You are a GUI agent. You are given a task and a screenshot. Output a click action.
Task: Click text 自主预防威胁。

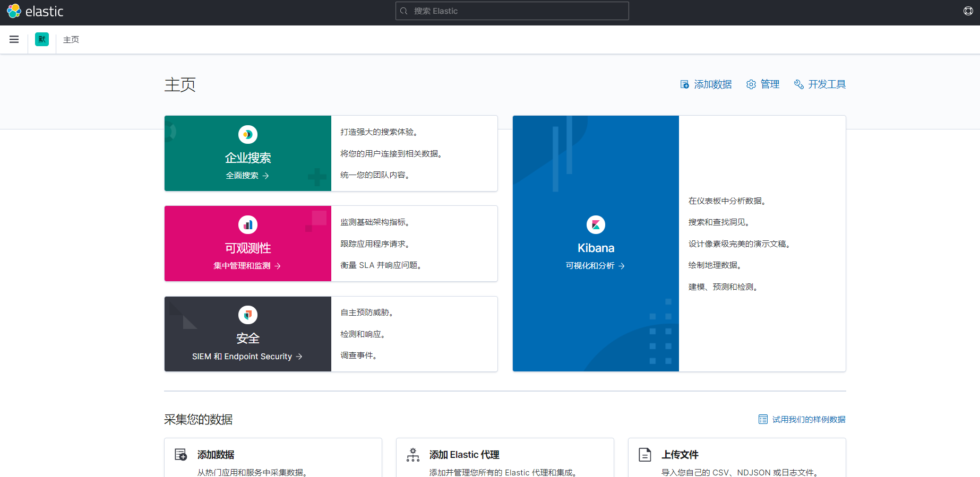click(x=368, y=313)
